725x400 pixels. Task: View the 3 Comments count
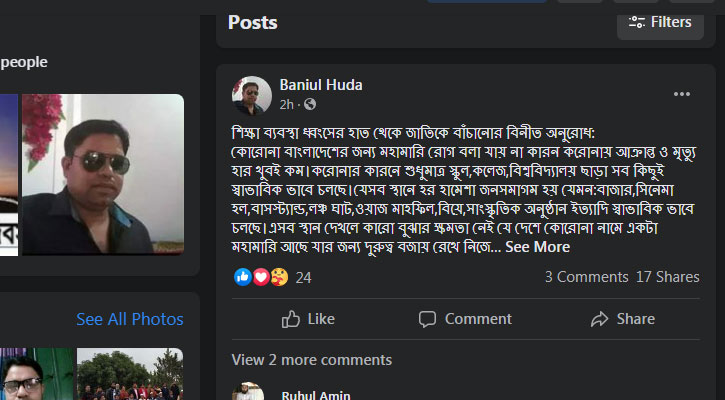pyautogui.click(x=586, y=277)
